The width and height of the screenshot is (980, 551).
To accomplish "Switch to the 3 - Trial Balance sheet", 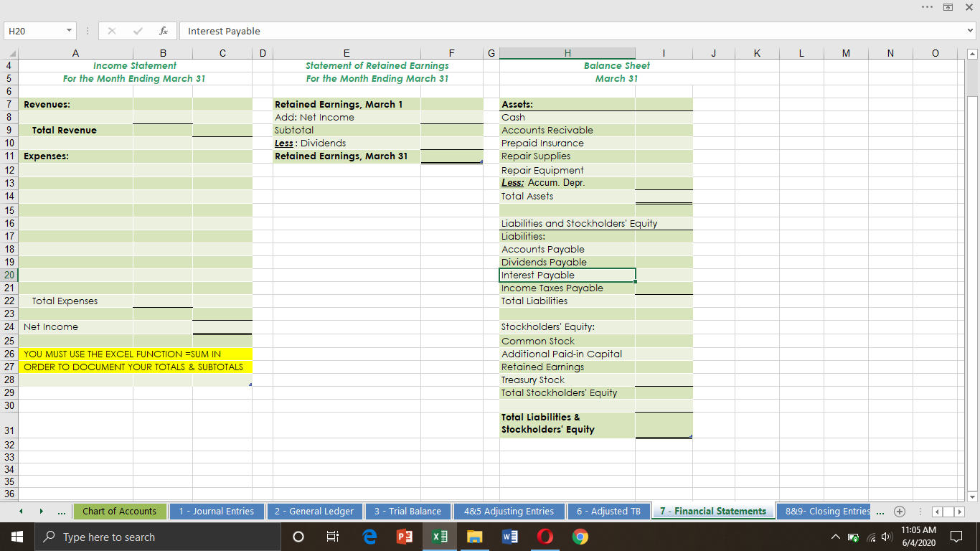I will click(x=408, y=511).
